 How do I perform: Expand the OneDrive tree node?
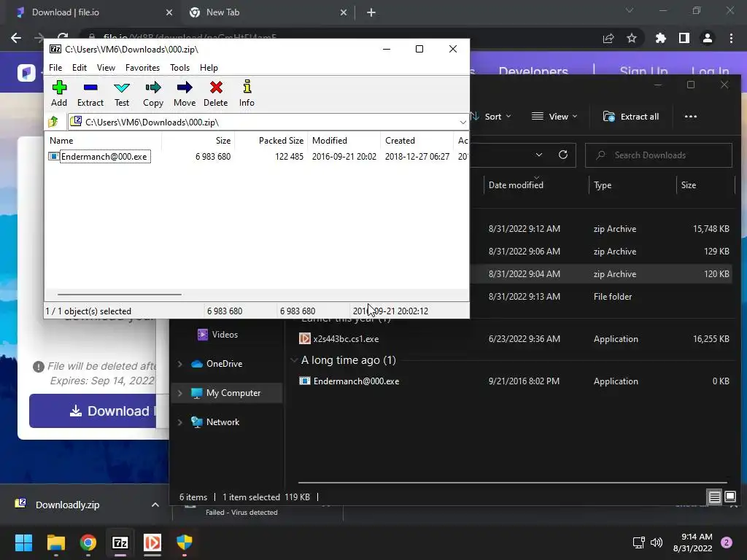(180, 364)
